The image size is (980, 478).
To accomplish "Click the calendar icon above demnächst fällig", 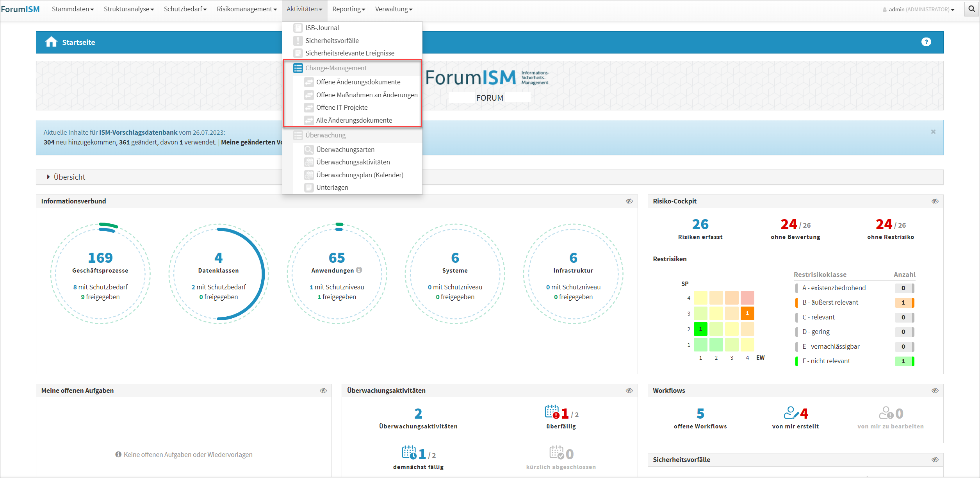I will (409, 453).
